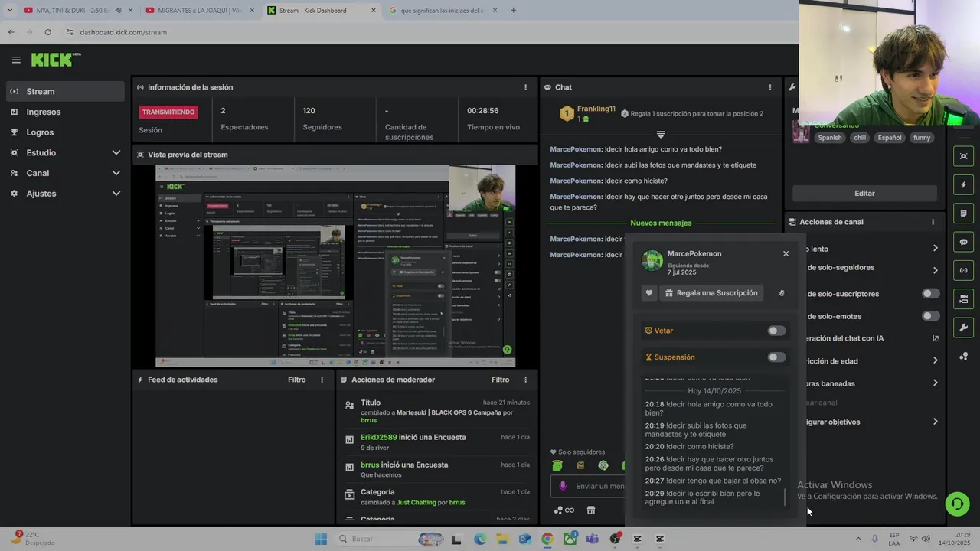Click the three-dots icon at right sidebar bottom

963,357
